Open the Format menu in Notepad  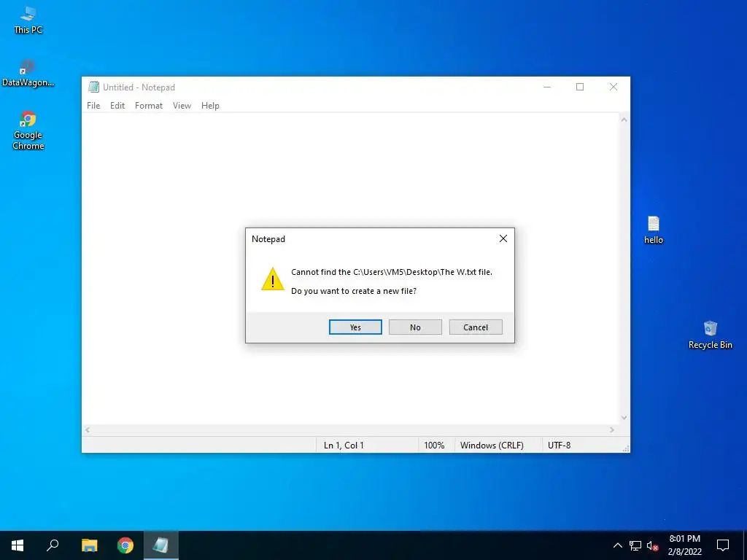149,106
